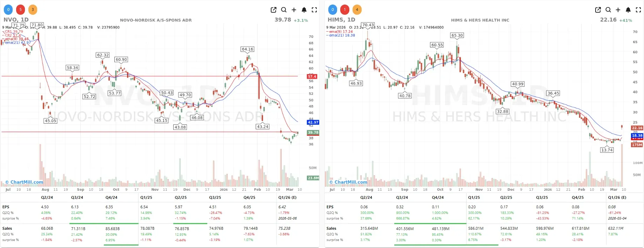The height and width of the screenshot is (248, 644).
Task: Select the 39.78 current price tag on NVO
Action: pos(313,132)
